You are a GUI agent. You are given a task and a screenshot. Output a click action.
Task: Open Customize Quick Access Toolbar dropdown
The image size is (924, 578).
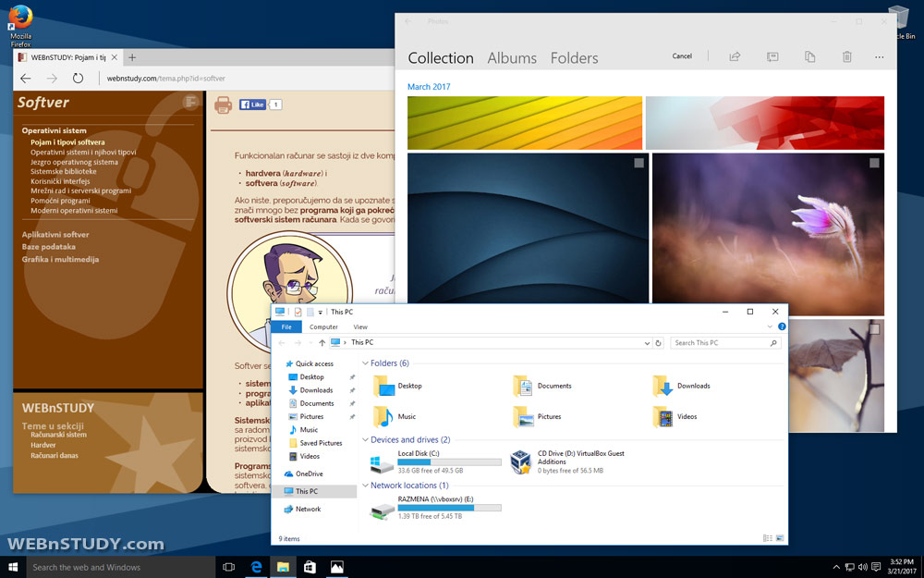pyautogui.click(x=320, y=312)
